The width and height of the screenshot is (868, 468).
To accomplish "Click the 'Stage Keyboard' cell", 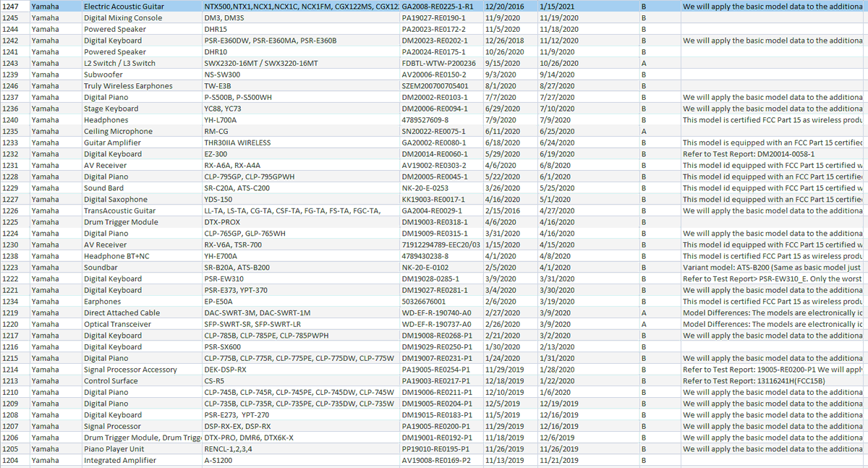I will pyautogui.click(x=141, y=109).
